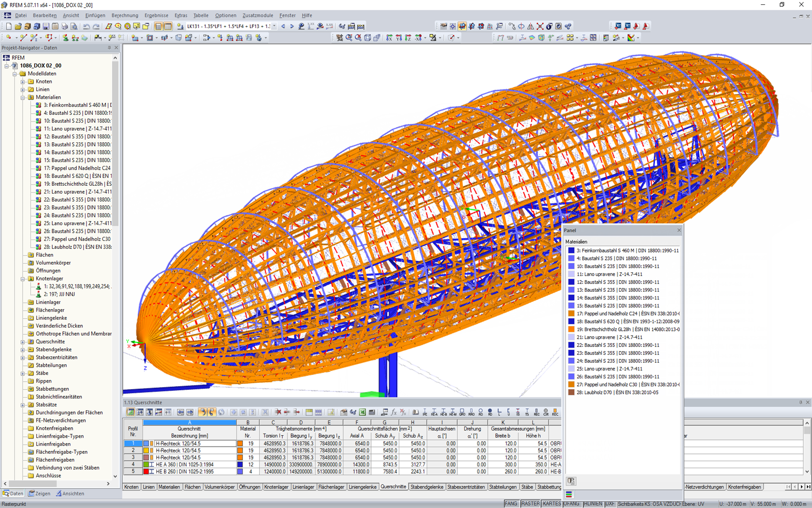Open the load combination dropdown

[273, 26]
